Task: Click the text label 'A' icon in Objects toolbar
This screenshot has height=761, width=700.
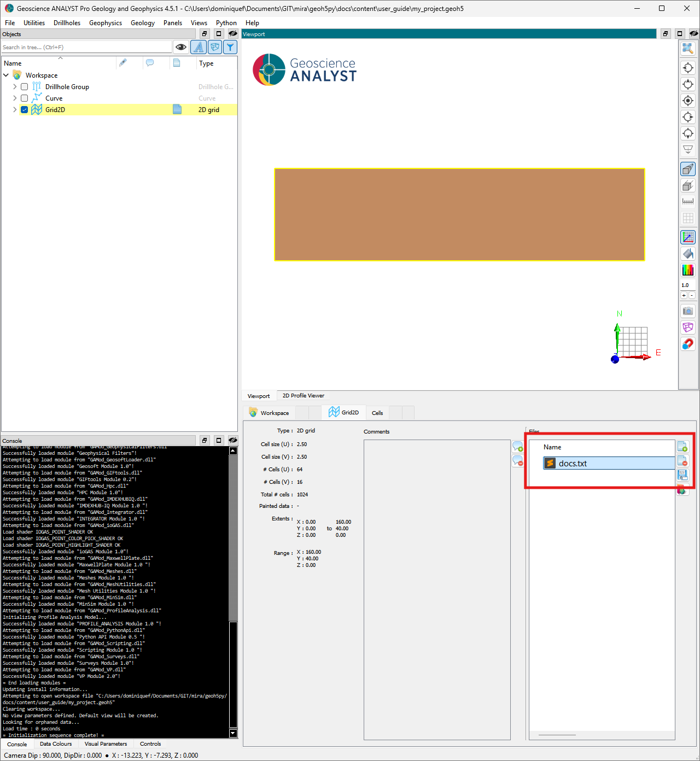Action: click(x=199, y=48)
